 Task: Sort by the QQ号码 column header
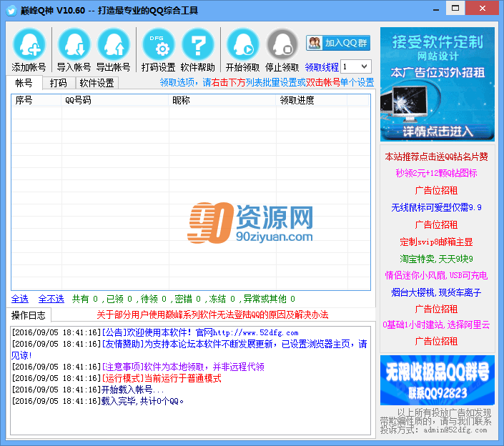(115, 100)
